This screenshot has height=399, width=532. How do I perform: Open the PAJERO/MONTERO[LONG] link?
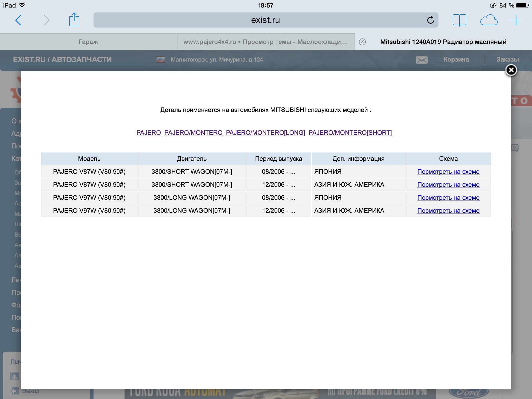click(x=265, y=133)
